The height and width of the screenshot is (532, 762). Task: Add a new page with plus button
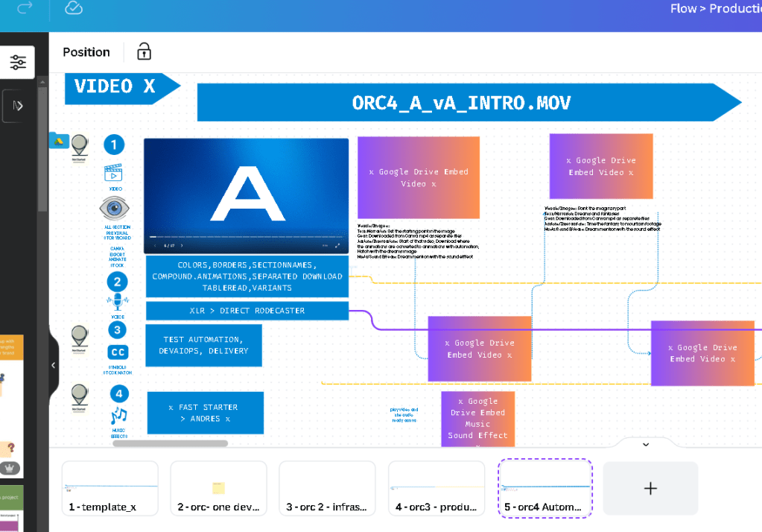[650, 488]
